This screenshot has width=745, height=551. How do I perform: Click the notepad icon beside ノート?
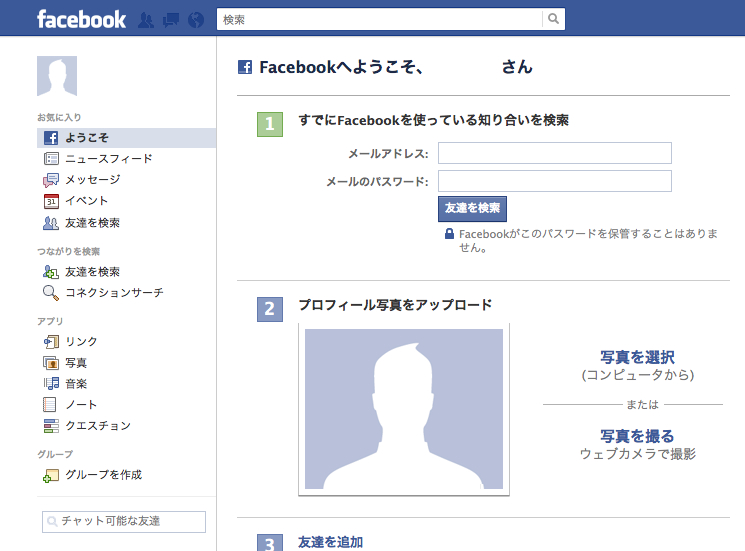click(50, 405)
